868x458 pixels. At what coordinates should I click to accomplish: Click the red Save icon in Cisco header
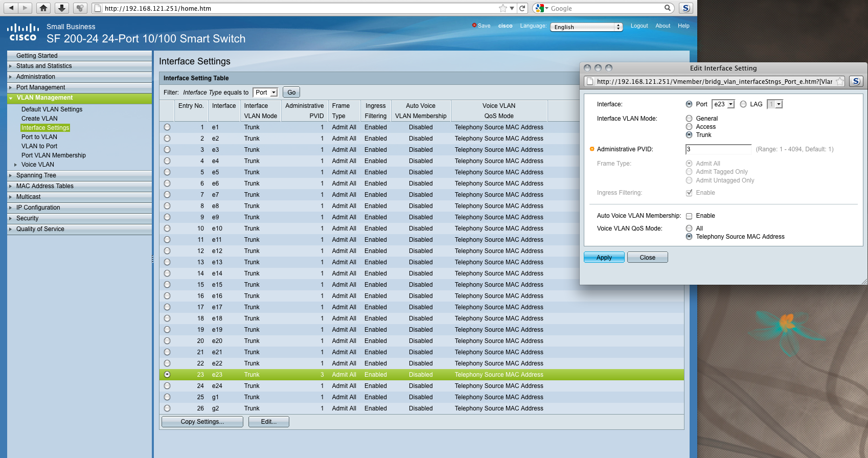pos(474,26)
